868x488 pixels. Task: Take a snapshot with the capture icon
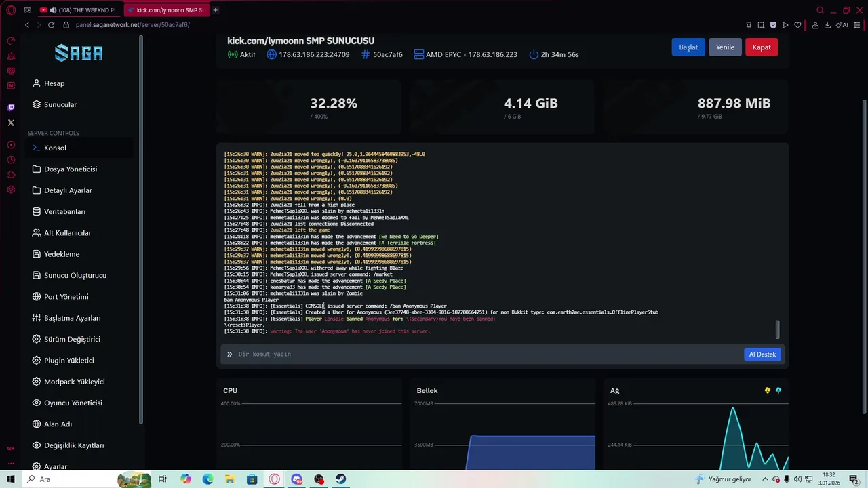(x=761, y=25)
